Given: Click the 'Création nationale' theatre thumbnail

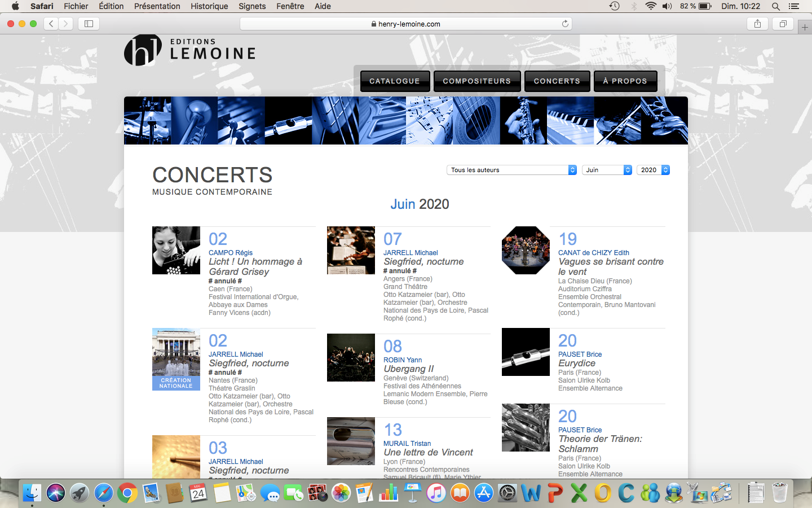Looking at the screenshot, I should pos(176,359).
